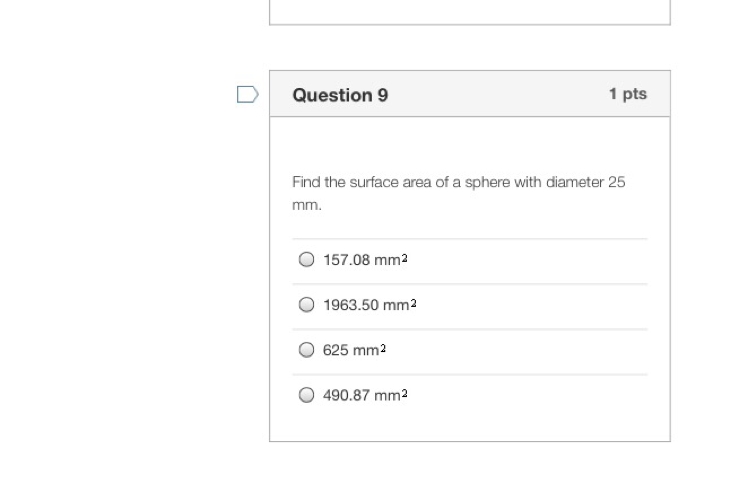Click the previous question's box above
This screenshot has width=748, height=480.
click(470, 12)
